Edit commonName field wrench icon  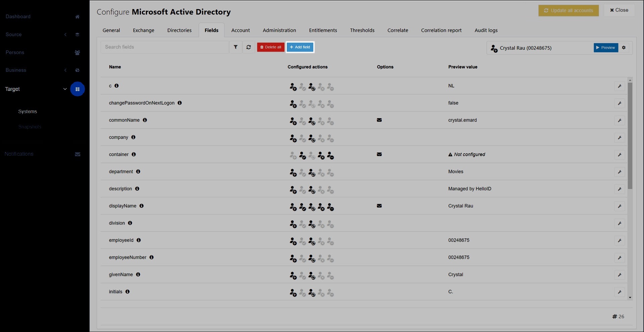pos(620,120)
